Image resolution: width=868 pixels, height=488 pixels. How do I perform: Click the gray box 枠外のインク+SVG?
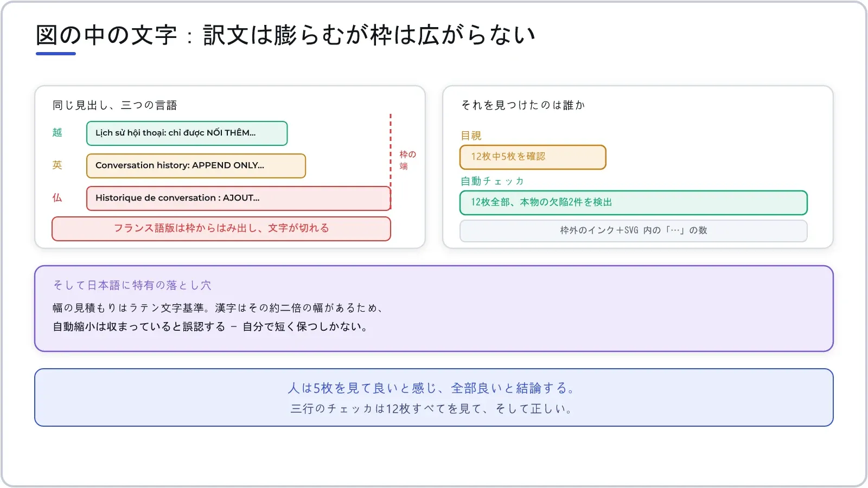(x=634, y=231)
